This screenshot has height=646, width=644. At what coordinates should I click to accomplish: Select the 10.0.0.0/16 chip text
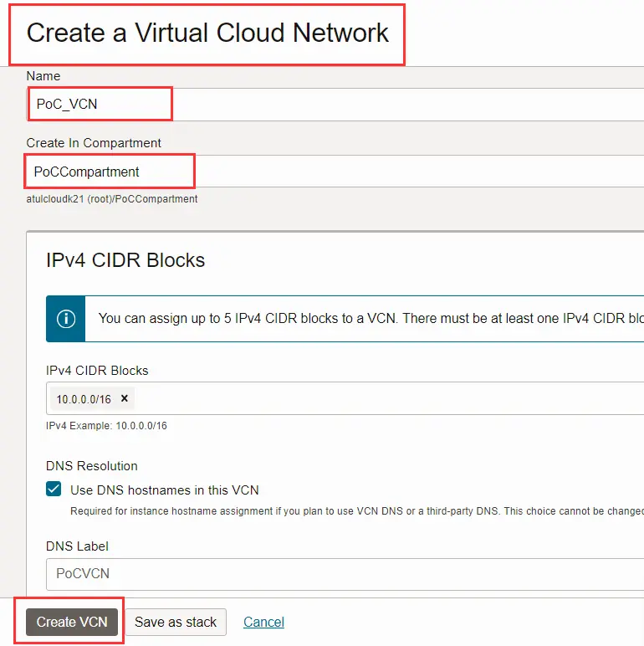coord(84,399)
